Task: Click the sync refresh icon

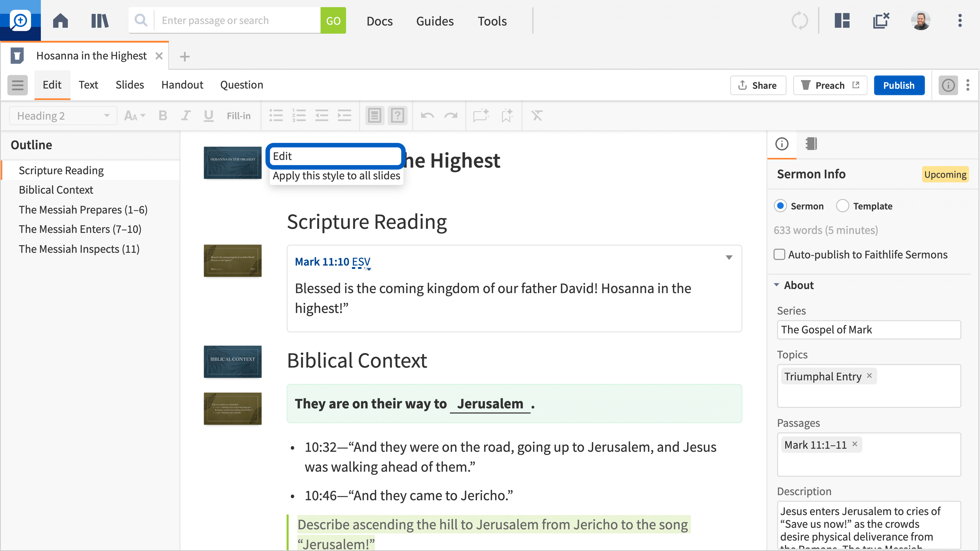Action: (x=799, y=20)
